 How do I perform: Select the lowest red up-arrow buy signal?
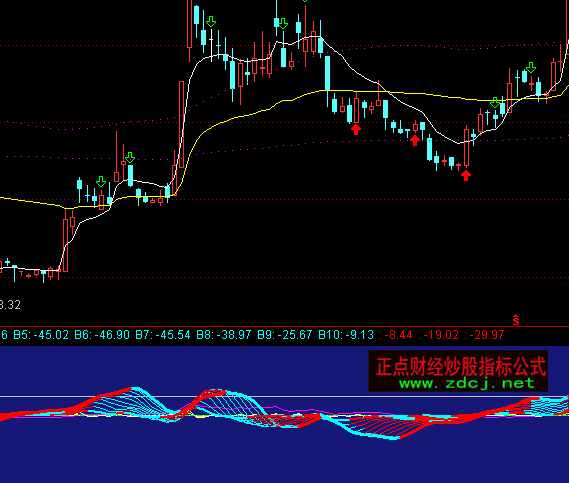(466, 176)
